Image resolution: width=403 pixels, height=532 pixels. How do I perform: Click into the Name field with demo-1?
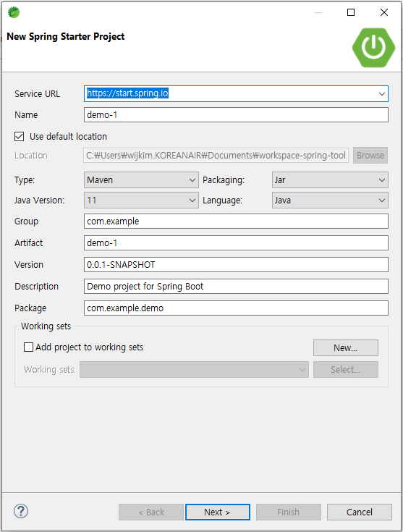pos(236,114)
